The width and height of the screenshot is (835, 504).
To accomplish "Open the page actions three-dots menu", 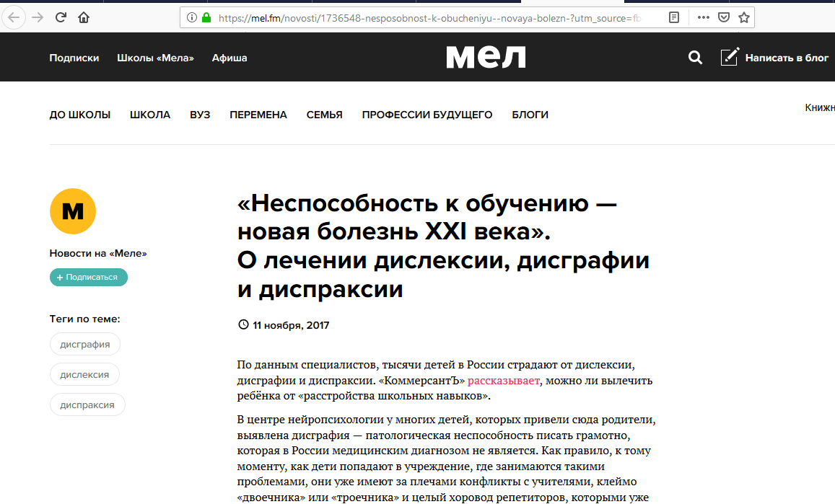I will coord(704,17).
